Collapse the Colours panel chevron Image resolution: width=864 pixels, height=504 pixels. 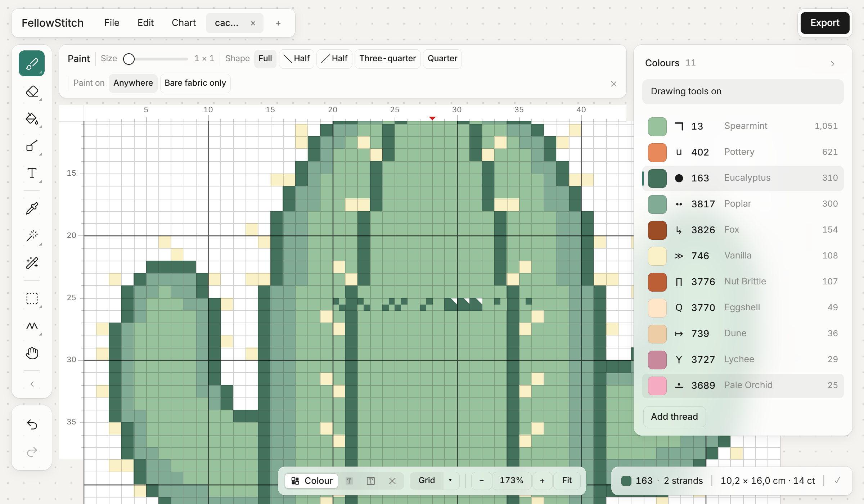pyautogui.click(x=832, y=63)
